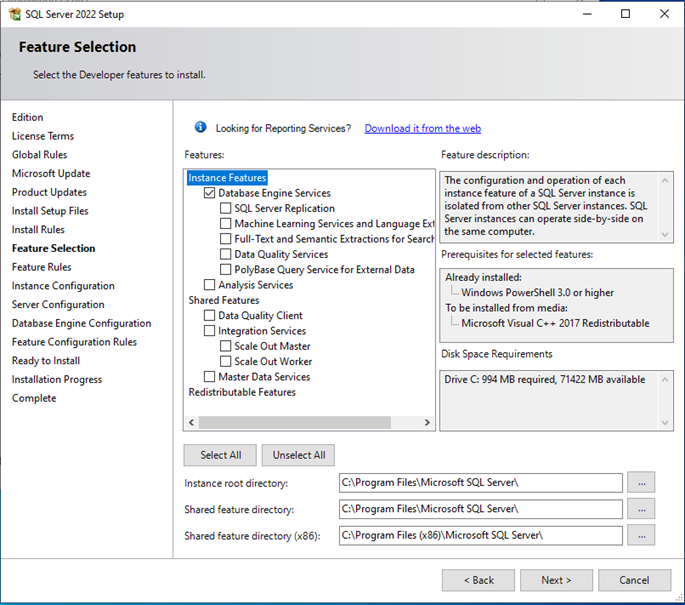Screen dimensions: 685x605
Task: Click the blue information icon
Action: pyautogui.click(x=200, y=127)
